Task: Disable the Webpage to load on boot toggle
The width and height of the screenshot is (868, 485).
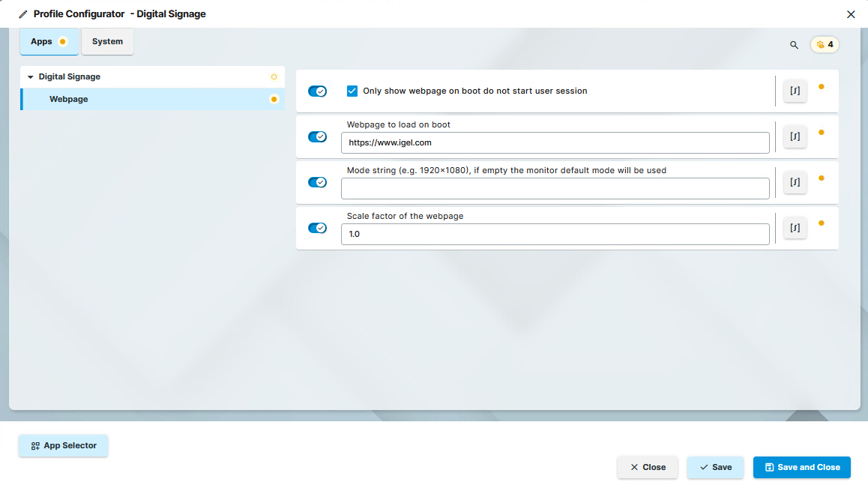Action: point(317,136)
